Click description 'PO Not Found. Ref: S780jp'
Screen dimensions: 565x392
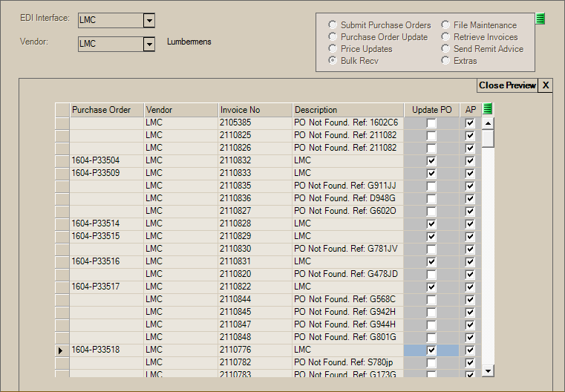tap(347, 362)
